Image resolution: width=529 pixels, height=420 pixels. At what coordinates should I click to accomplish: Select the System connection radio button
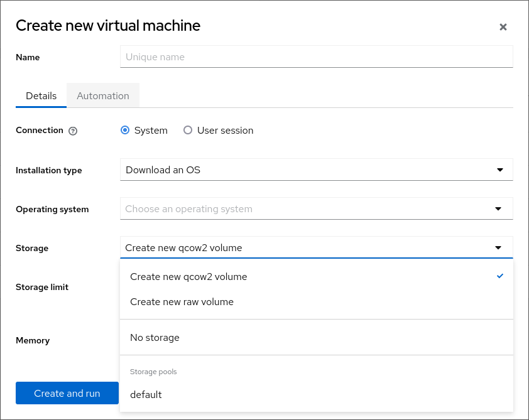coord(125,131)
